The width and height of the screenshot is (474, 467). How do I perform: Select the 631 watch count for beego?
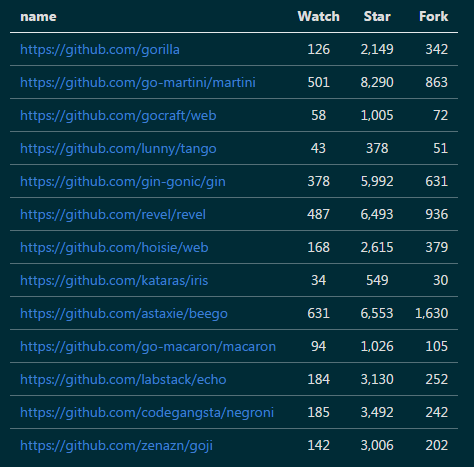click(318, 313)
